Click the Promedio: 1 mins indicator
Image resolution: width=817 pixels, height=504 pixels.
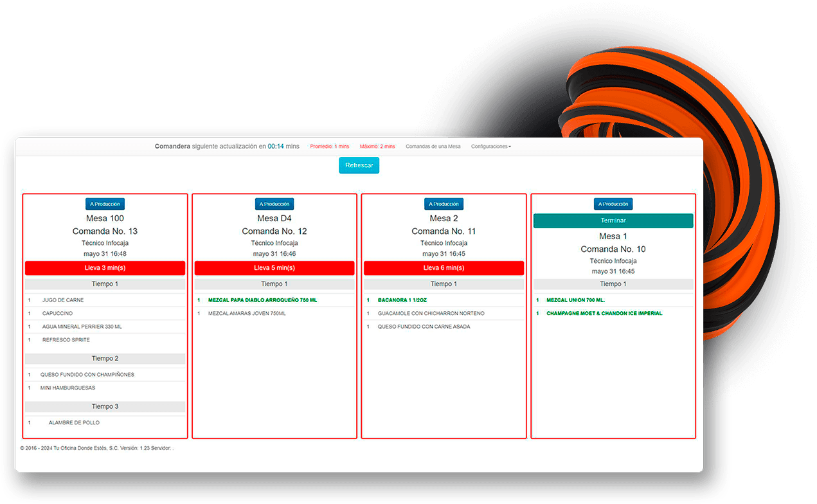coord(329,147)
